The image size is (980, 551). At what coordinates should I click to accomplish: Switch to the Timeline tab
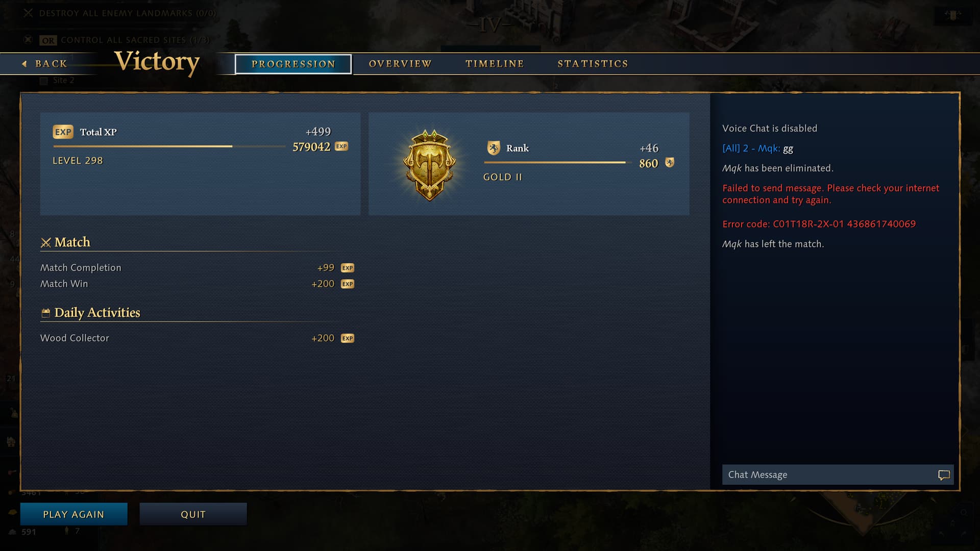click(495, 64)
